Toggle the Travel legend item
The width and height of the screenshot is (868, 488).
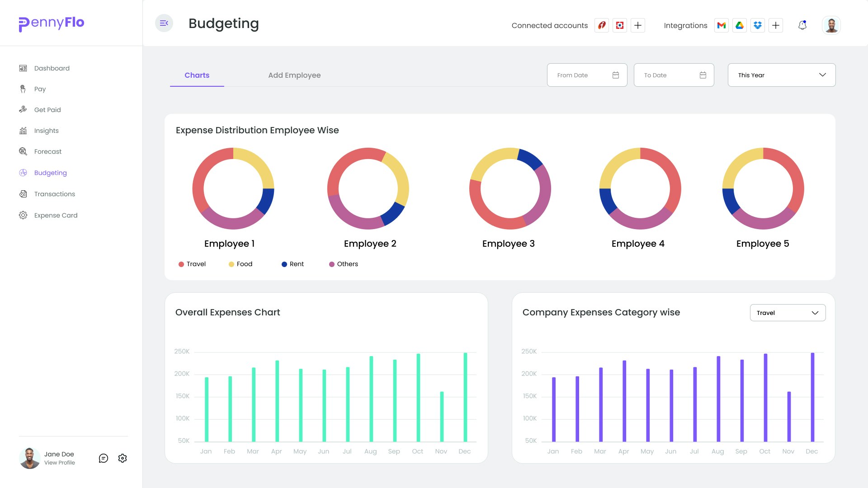192,264
